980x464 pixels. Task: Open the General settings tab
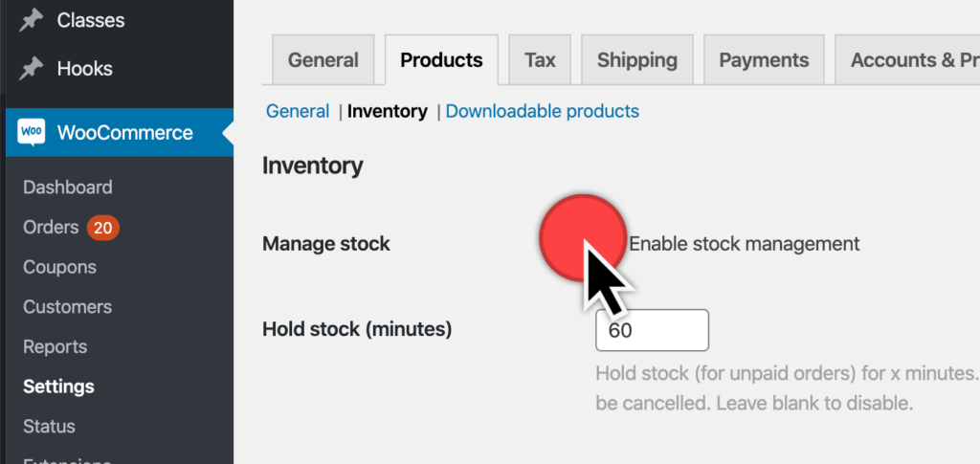(323, 60)
